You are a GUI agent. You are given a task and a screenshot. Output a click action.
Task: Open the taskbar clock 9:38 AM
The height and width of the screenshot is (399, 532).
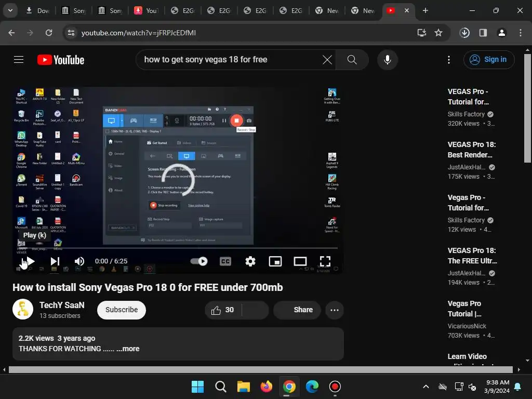click(x=497, y=387)
